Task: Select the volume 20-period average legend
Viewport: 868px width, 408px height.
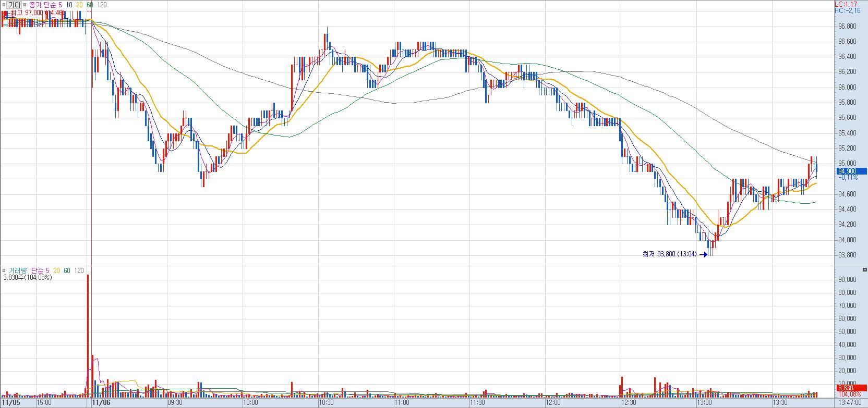Action: point(56,270)
